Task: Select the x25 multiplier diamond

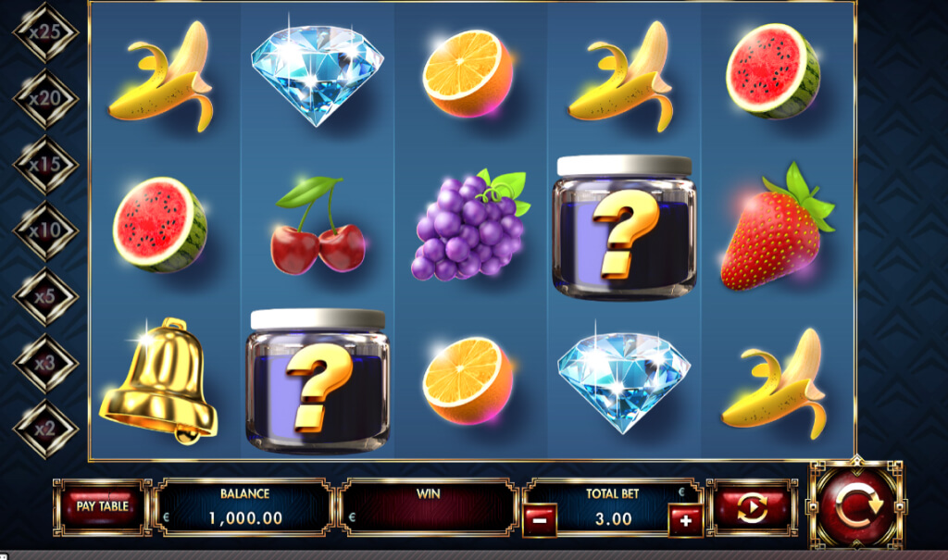Action: pyautogui.click(x=46, y=32)
